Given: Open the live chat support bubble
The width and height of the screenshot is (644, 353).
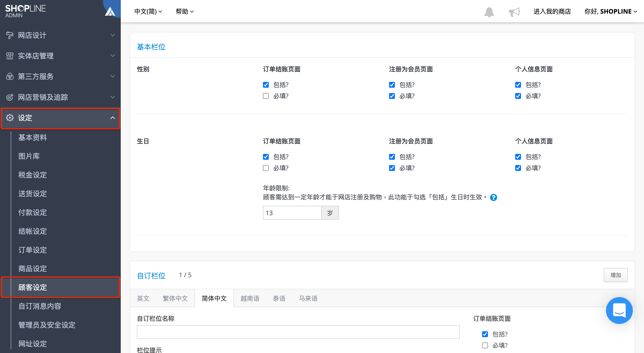Looking at the screenshot, I should [x=619, y=310].
